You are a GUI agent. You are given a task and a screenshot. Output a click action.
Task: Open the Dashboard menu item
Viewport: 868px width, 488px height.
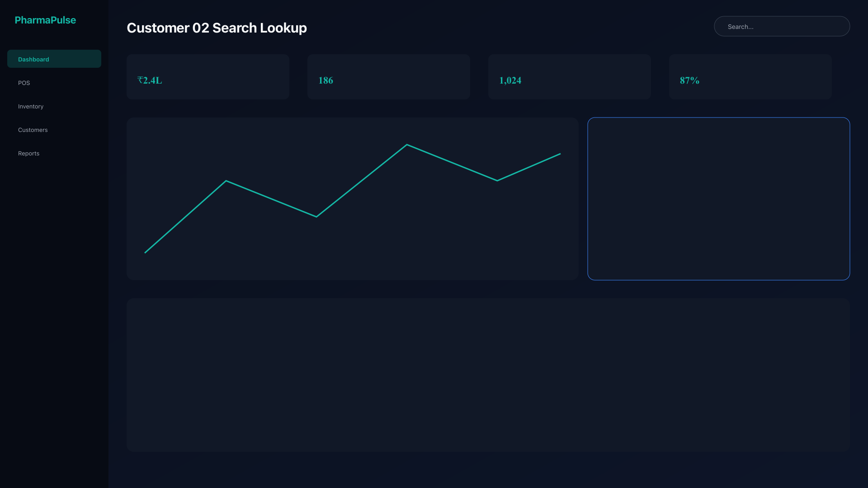54,59
